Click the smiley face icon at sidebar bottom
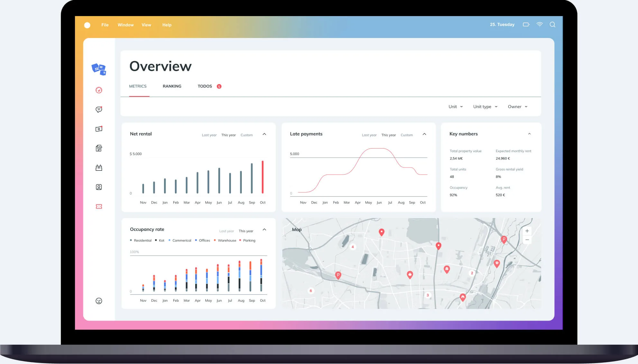This screenshot has width=638, height=364. click(99, 301)
